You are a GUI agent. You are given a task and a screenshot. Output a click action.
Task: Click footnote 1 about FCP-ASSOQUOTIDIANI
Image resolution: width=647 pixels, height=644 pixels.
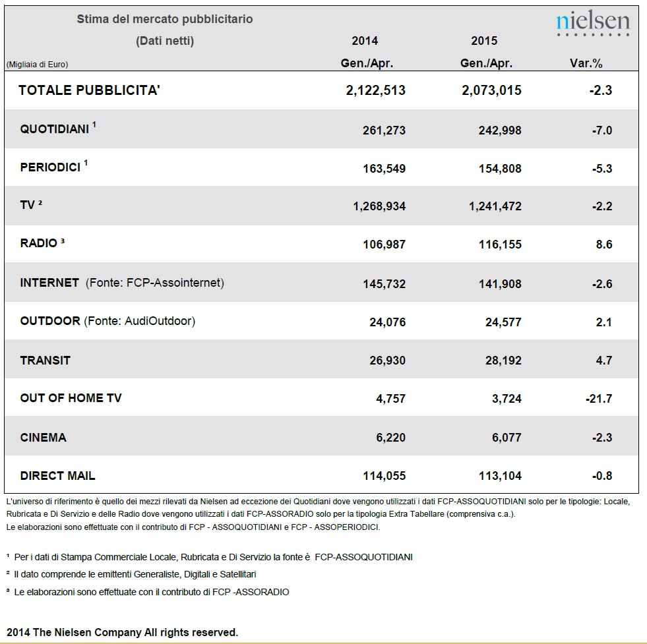coord(210,558)
